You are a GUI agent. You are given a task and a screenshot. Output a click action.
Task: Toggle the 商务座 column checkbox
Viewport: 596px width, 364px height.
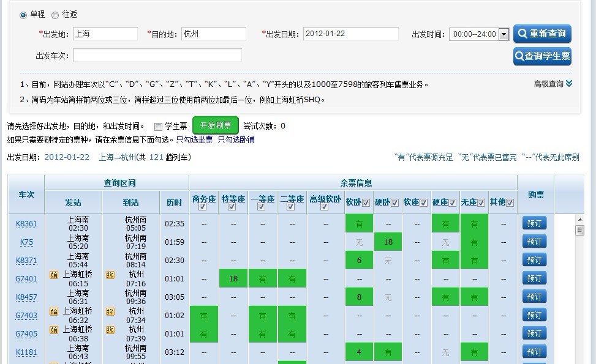tap(203, 207)
